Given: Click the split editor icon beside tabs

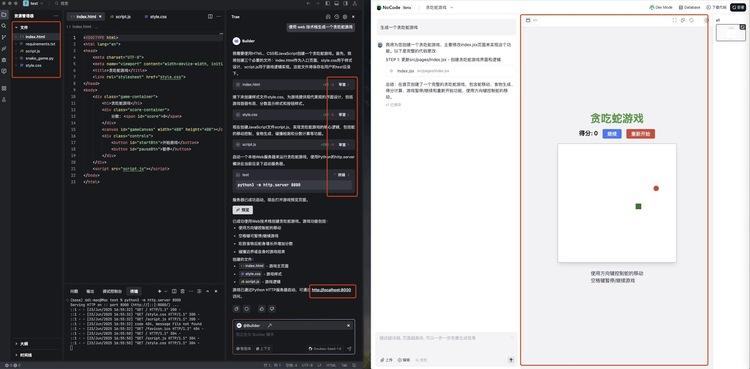Looking at the screenshot, I should [x=210, y=16].
